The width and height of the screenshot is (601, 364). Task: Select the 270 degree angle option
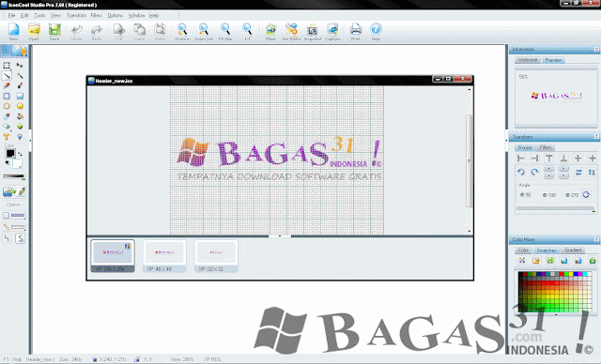coord(572,195)
